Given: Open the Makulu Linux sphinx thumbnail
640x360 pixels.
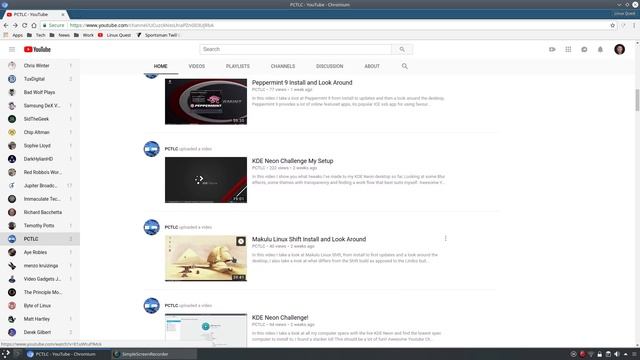Looking at the screenshot, I should click(x=206, y=258).
